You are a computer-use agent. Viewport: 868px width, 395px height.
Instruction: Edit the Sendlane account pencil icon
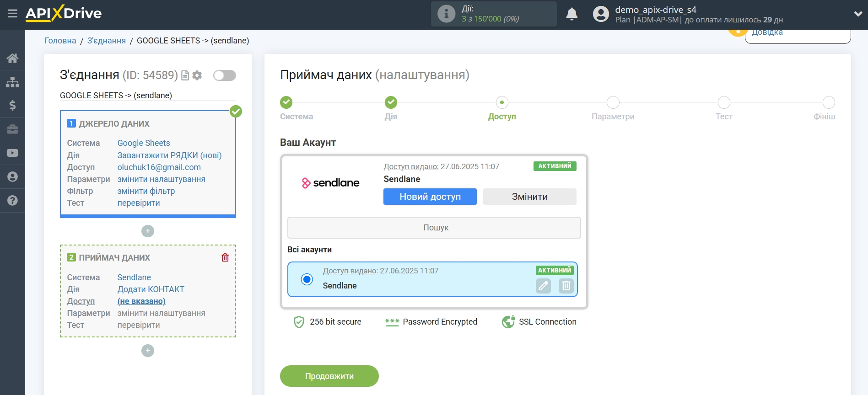[543, 286]
